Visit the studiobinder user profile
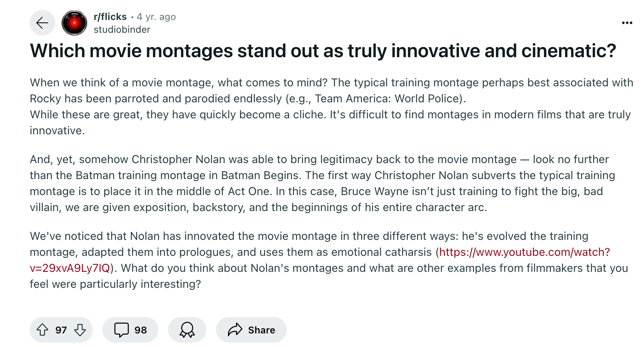Screen dimensions: 644x347 tap(122, 30)
